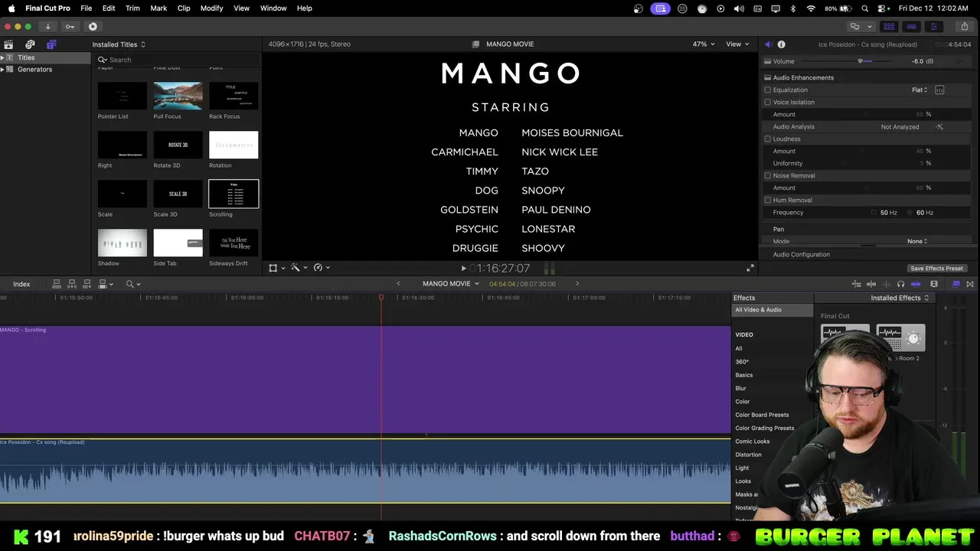Click the Audio Analysis magic wand icon

pyautogui.click(x=939, y=127)
